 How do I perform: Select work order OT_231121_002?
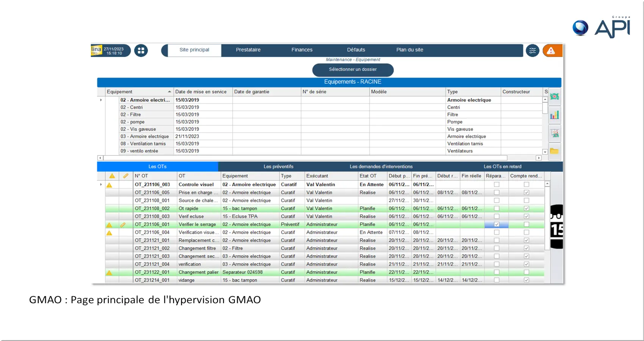click(324, 248)
